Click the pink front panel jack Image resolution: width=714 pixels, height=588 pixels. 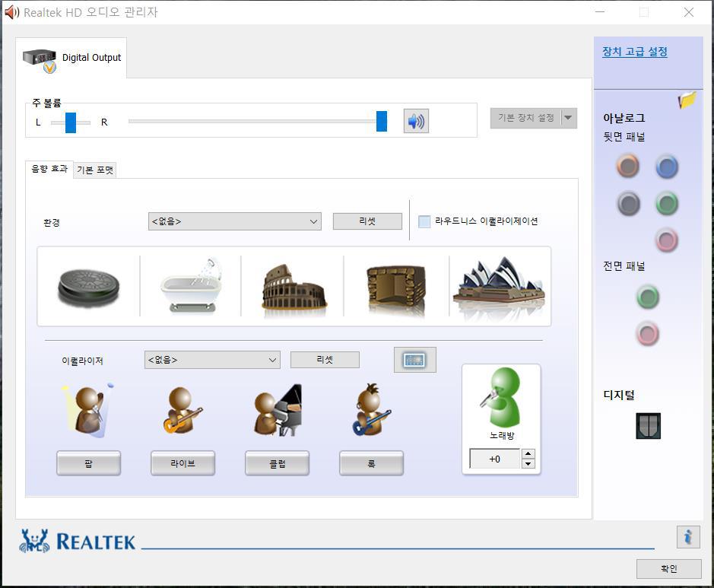click(648, 333)
